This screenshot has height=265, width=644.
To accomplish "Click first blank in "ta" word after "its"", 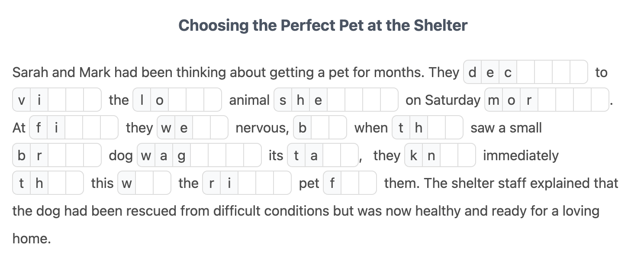I will [332, 155].
